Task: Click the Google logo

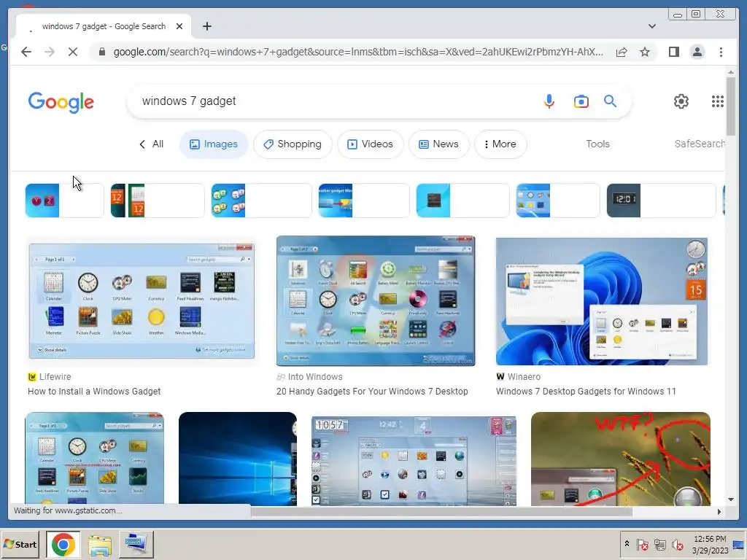Action: coord(61,102)
